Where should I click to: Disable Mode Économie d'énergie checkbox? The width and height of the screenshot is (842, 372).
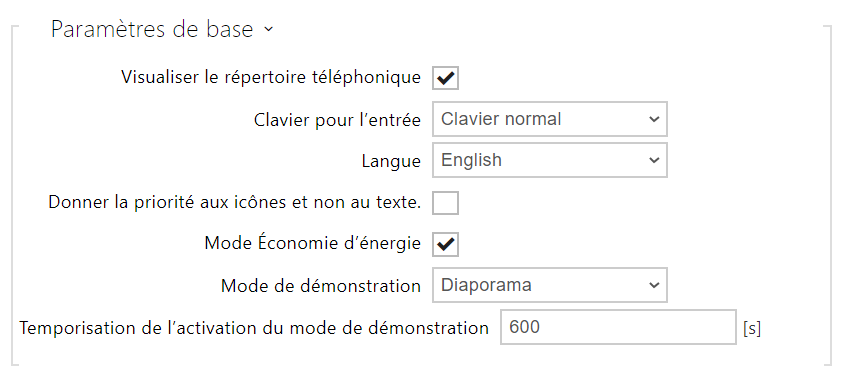click(x=445, y=244)
